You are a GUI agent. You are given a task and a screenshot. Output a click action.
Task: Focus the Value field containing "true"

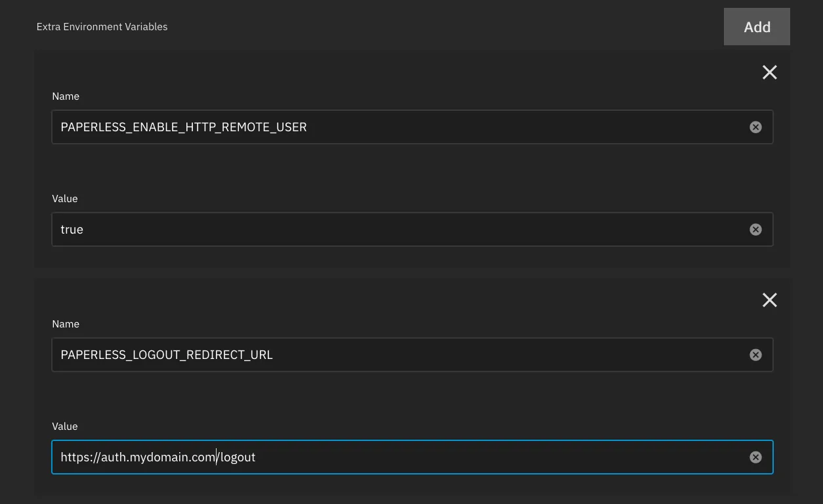[394, 229]
